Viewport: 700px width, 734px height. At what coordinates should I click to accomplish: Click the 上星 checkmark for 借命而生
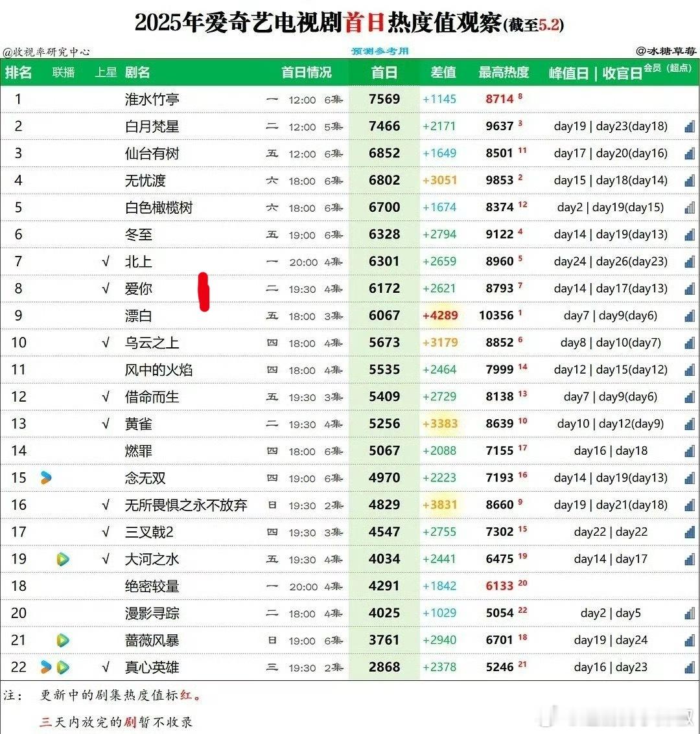106,397
